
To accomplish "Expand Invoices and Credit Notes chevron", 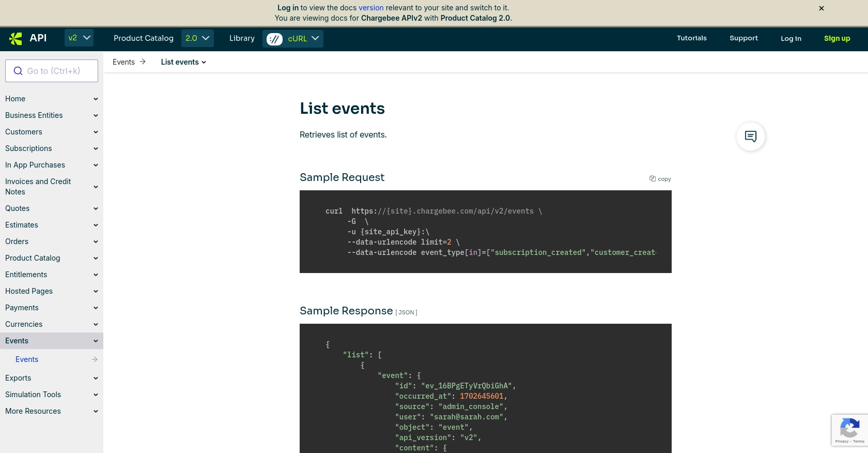I will (x=96, y=187).
